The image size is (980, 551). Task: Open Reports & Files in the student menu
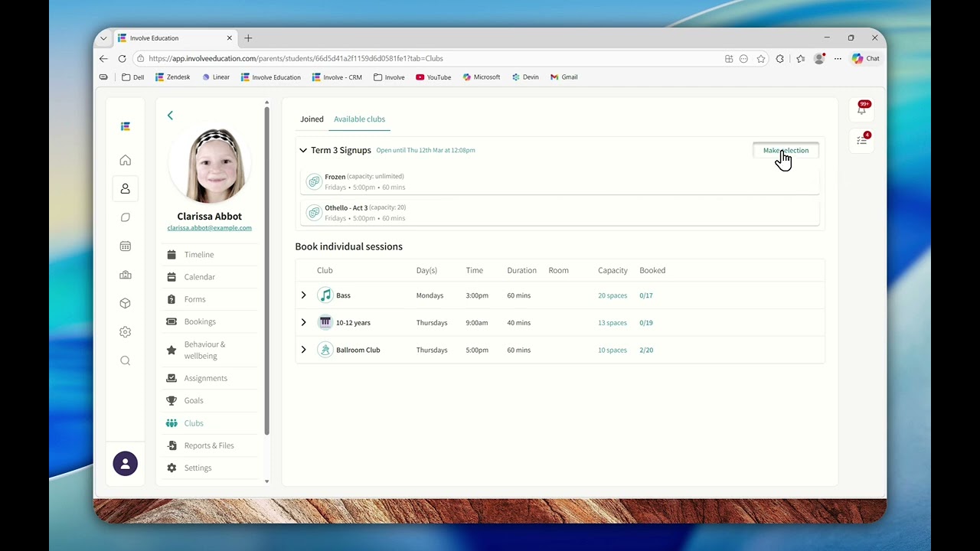211,445
